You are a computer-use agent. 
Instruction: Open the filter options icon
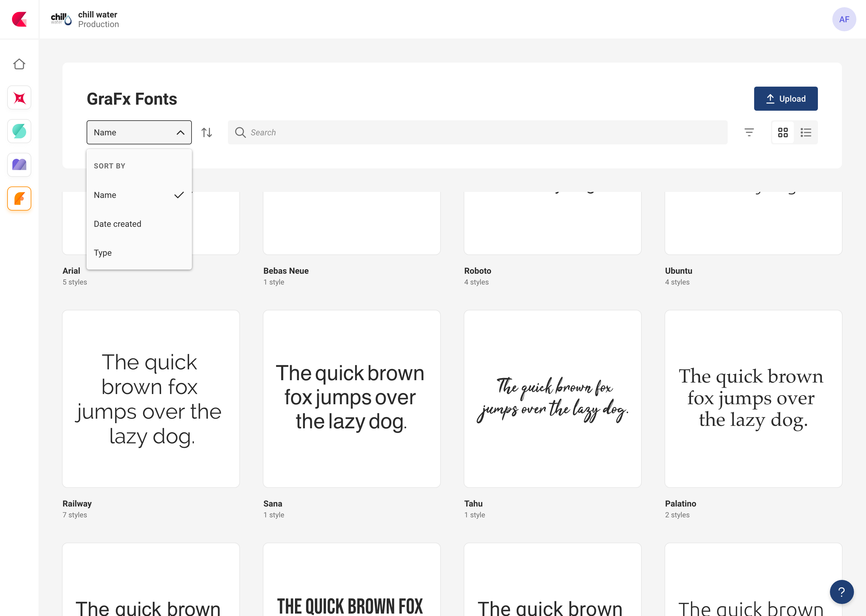[x=749, y=132]
